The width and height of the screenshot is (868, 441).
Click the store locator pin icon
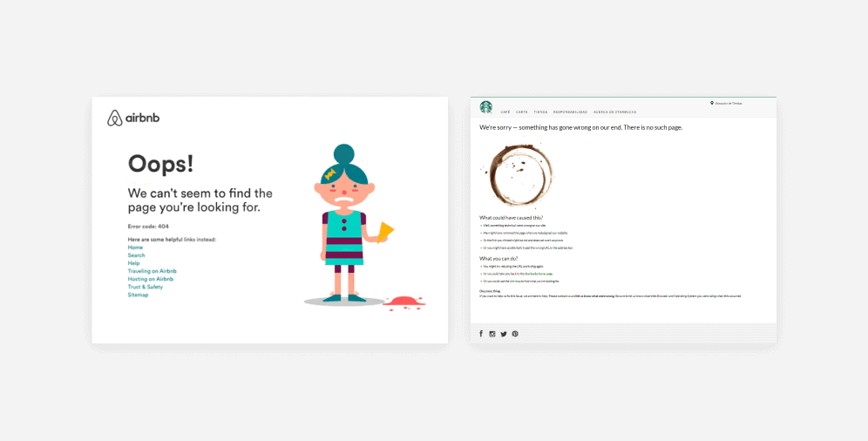[x=712, y=103]
